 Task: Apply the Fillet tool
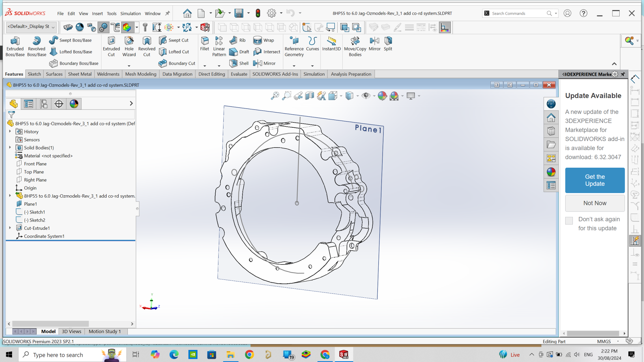point(205,44)
